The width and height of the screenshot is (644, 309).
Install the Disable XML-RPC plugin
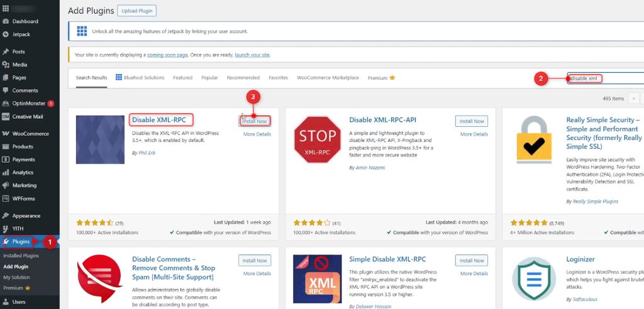tap(255, 121)
